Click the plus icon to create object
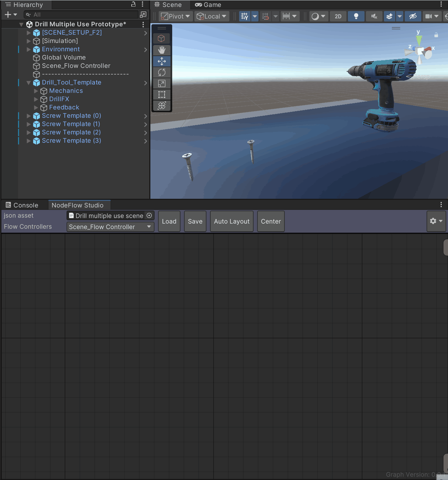This screenshot has width=448, height=480. pos(8,15)
